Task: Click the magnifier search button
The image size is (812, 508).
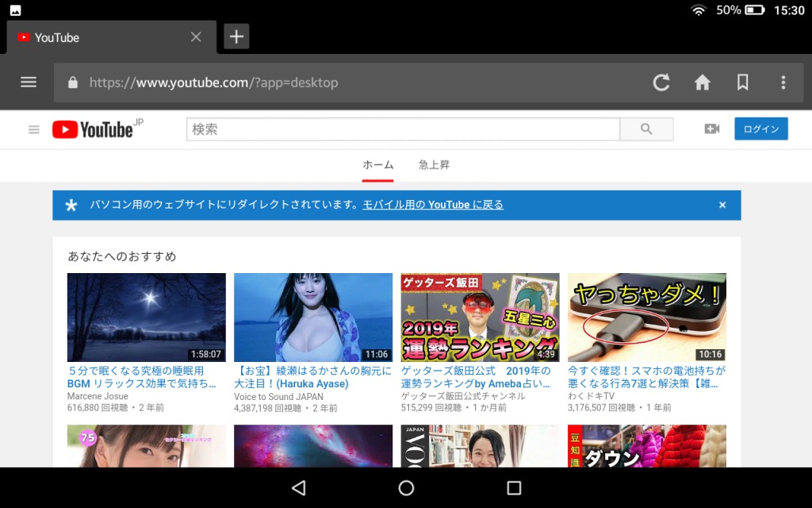Action: coord(646,129)
